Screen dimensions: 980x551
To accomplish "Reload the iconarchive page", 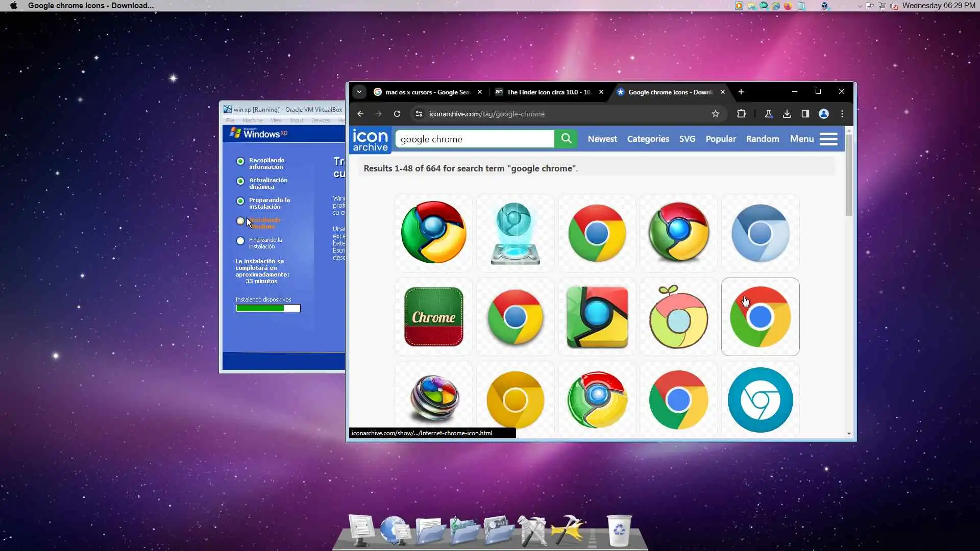I will [397, 114].
